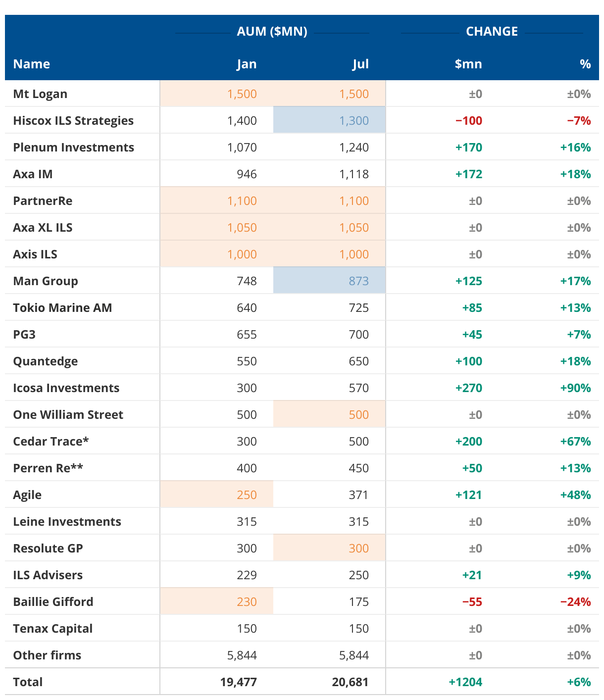The width and height of the screenshot is (604, 700).
Task: Select the Plenum Investments row name
Action: tap(73, 148)
